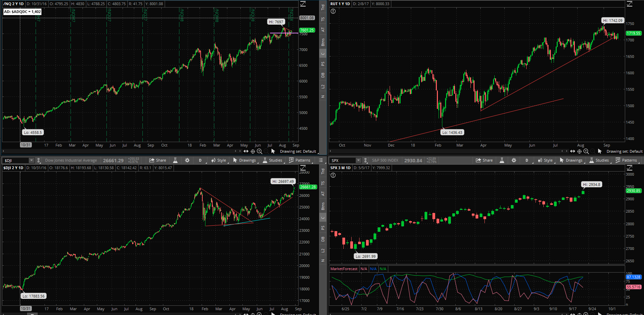Open Patterns in the $DJI toolbar
This screenshot has height=315, width=644.
point(300,160)
